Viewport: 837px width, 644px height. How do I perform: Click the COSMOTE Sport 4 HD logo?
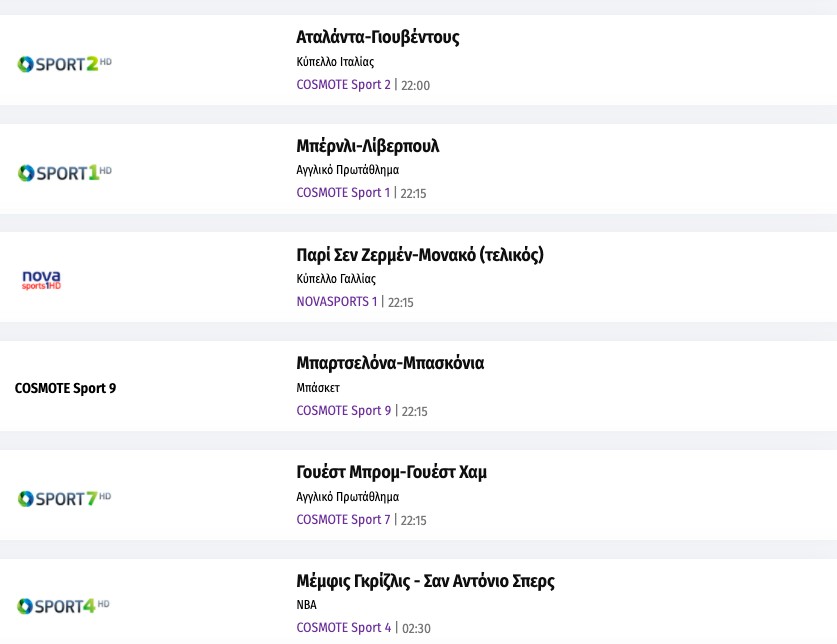click(64, 606)
